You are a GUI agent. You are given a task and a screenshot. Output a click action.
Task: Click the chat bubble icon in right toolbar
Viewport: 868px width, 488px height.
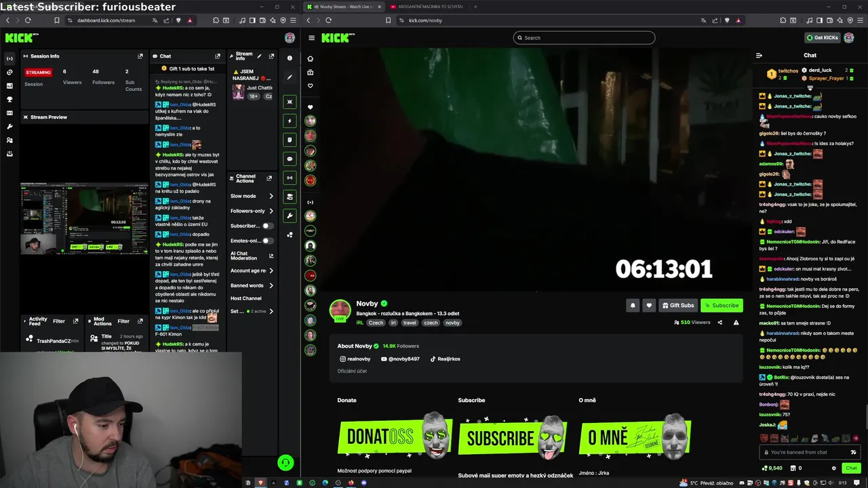pos(290,159)
